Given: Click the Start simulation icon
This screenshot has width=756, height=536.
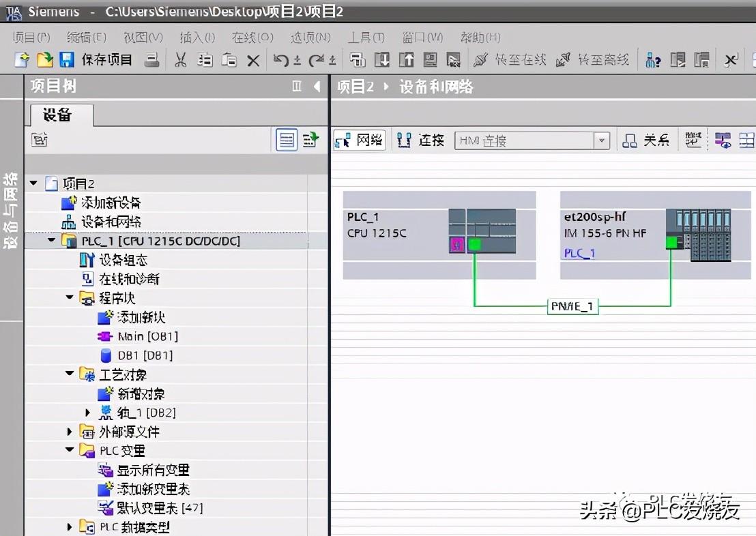Looking at the screenshot, I should point(430,60).
